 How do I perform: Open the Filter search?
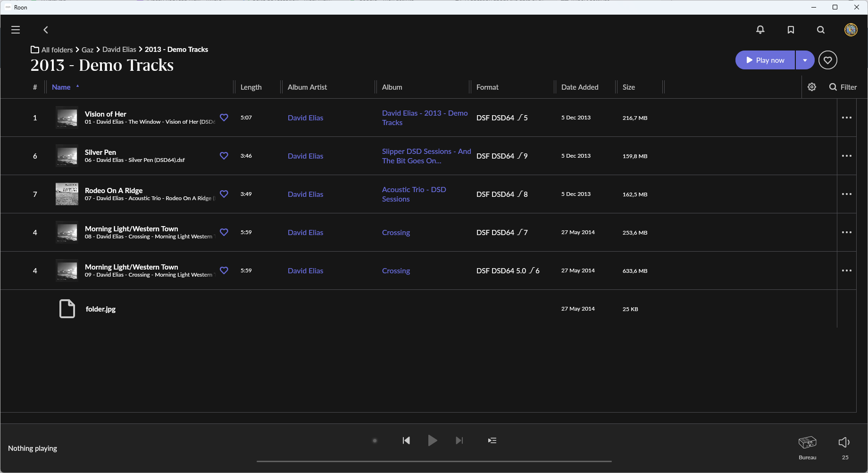pos(843,87)
